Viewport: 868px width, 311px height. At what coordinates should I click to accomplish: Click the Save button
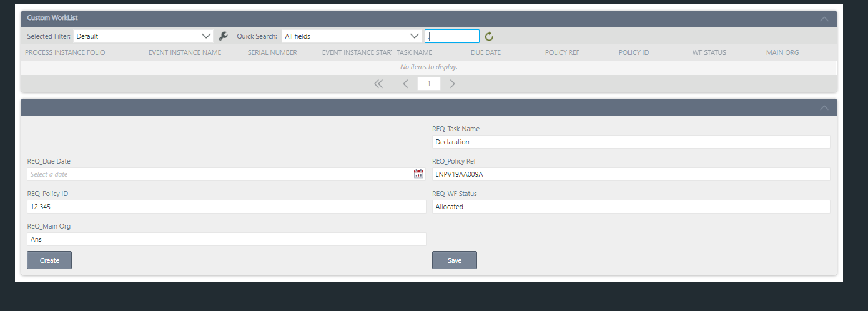click(455, 260)
